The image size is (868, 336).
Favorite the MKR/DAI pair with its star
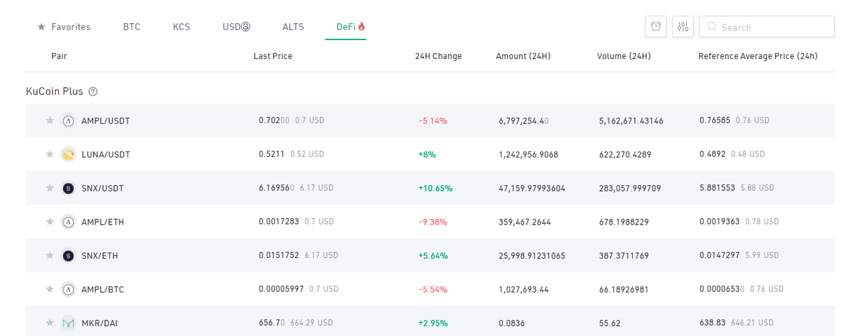[x=50, y=322]
